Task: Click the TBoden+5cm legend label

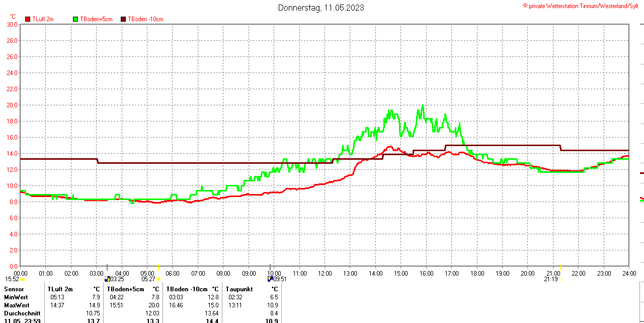Action: pos(96,19)
